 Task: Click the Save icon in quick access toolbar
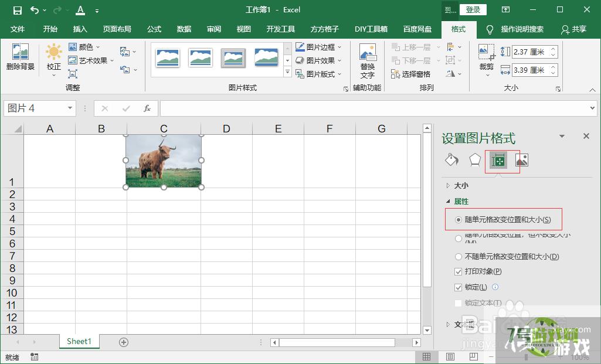tap(17, 11)
